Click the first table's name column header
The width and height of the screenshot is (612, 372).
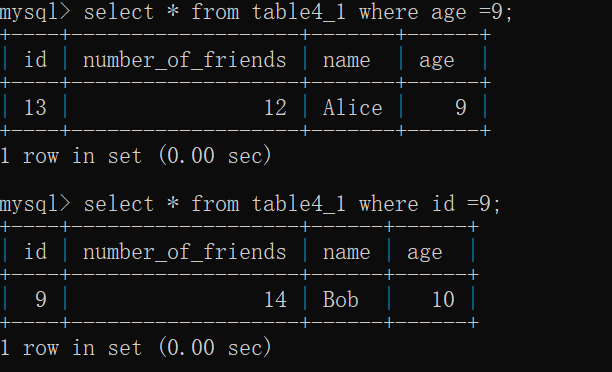[x=347, y=61]
